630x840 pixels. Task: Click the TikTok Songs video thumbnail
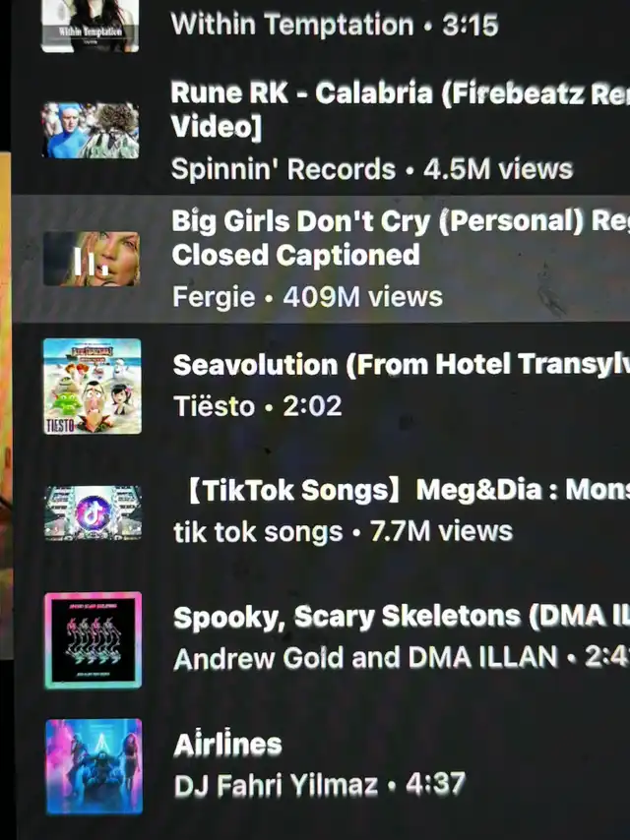[x=93, y=512]
